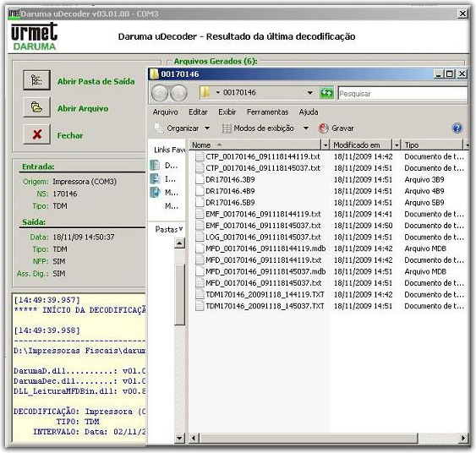Image resolution: width=476 pixels, height=453 pixels.
Task: Select file MFD_00170146_091118145037.txt
Action: click(x=263, y=283)
